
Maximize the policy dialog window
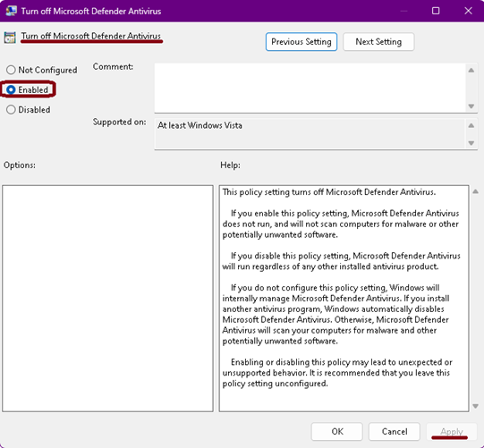(436, 11)
